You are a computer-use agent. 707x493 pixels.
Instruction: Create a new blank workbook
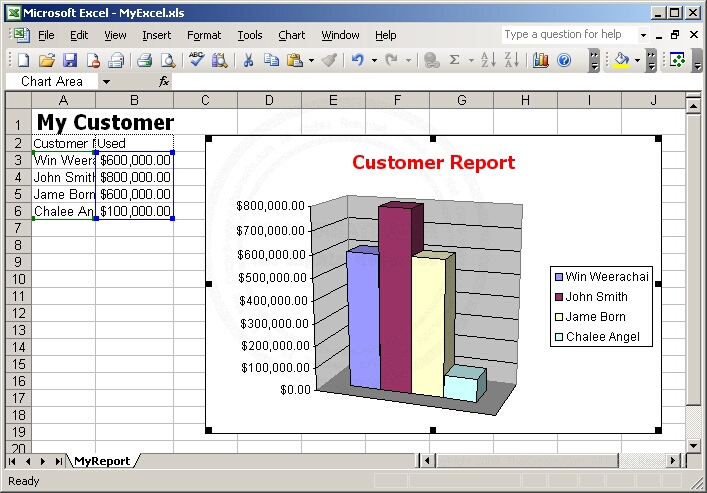[23, 60]
